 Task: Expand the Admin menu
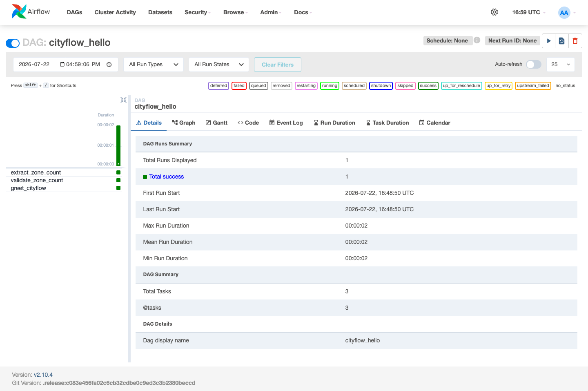pos(271,12)
